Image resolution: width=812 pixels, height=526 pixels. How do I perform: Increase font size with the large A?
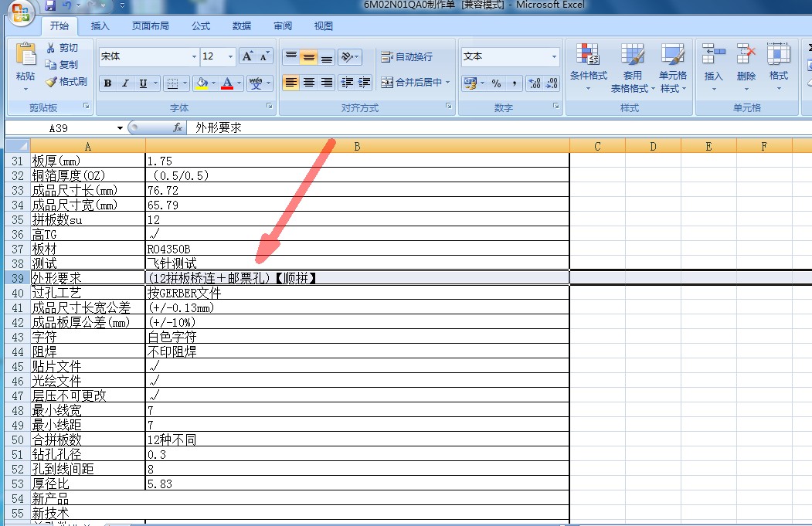(x=247, y=56)
